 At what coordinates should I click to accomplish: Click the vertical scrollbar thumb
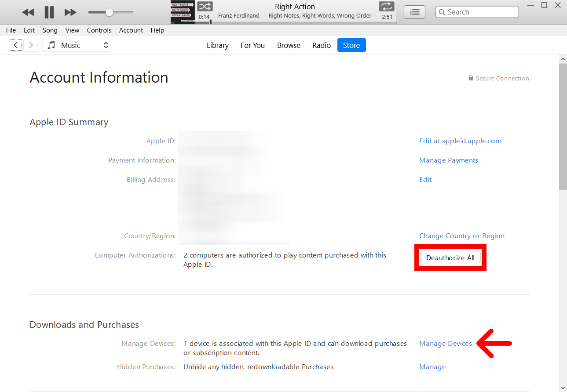(x=563, y=127)
